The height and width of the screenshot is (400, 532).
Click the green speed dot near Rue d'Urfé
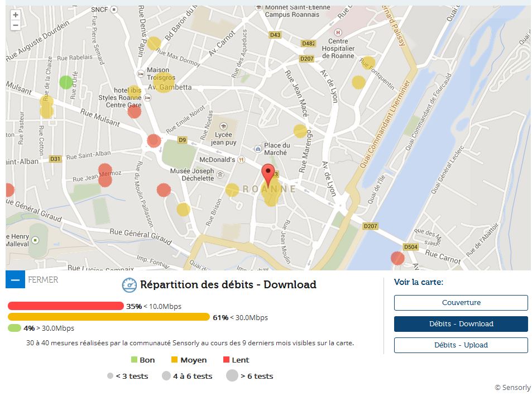pos(66,83)
